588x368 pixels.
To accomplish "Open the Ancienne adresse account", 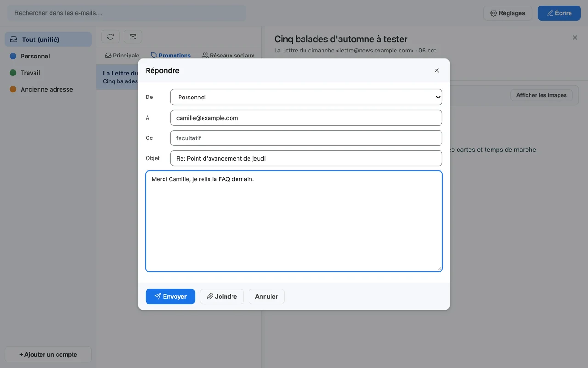I will pyautogui.click(x=48, y=89).
